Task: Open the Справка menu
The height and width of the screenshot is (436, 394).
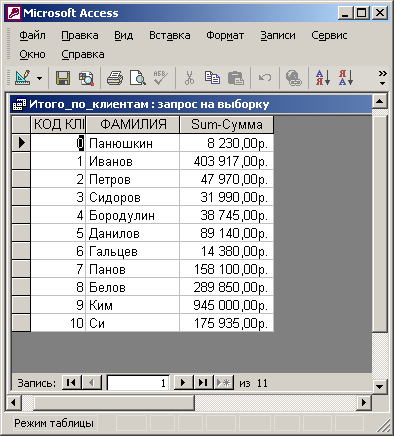Action: pyautogui.click(x=83, y=54)
